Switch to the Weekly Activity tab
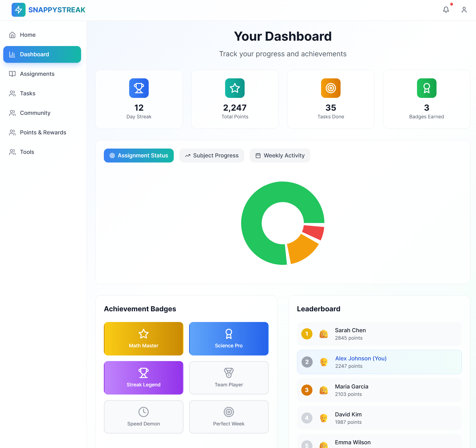Image resolution: width=476 pixels, height=448 pixels. click(280, 156)
